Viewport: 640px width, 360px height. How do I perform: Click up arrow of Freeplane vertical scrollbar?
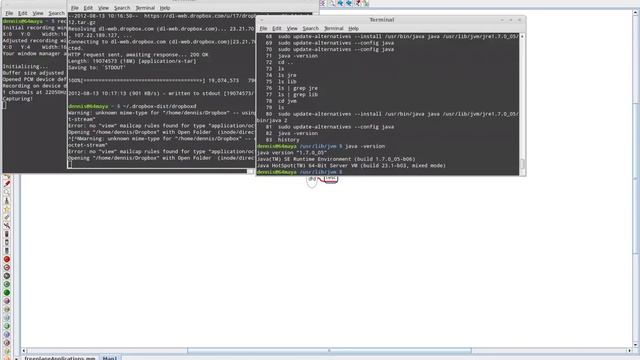coord(636,13)
